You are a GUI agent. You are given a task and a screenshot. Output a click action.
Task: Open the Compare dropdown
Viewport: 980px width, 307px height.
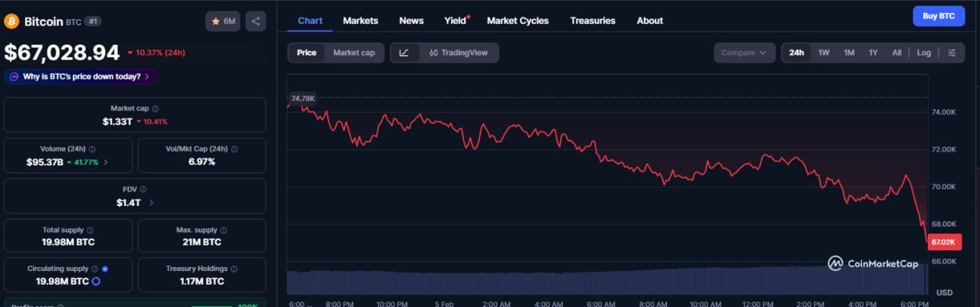[x=743, y=53]
